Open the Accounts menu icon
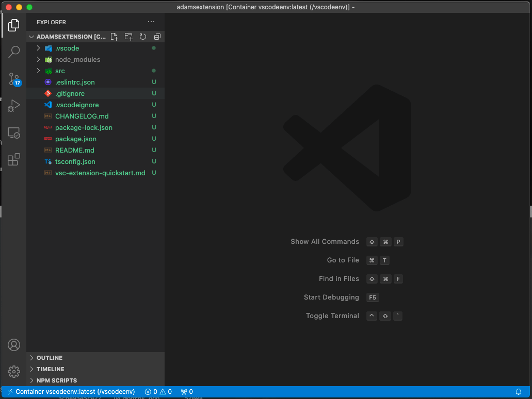This screenshot has height=399, width=532. click(13, 345)
